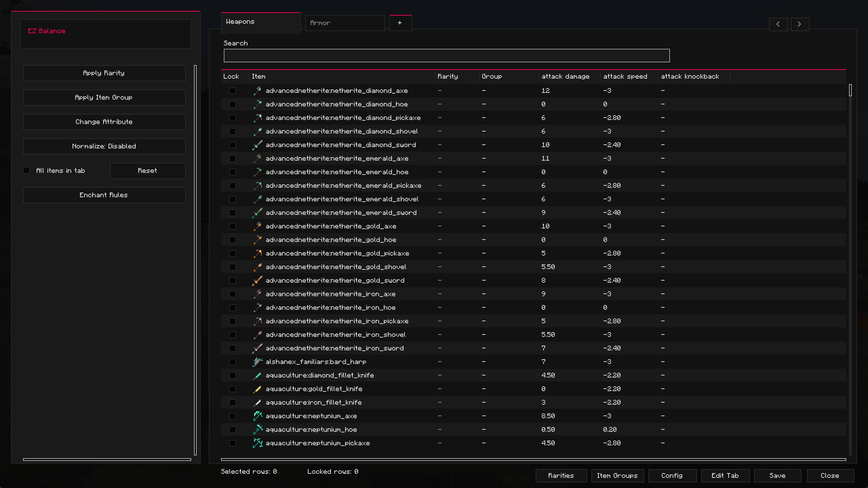Viewport: 868px width, 488px height.
Task: Click the netherite_iron_pickaxe item icon
Action: 258,321
